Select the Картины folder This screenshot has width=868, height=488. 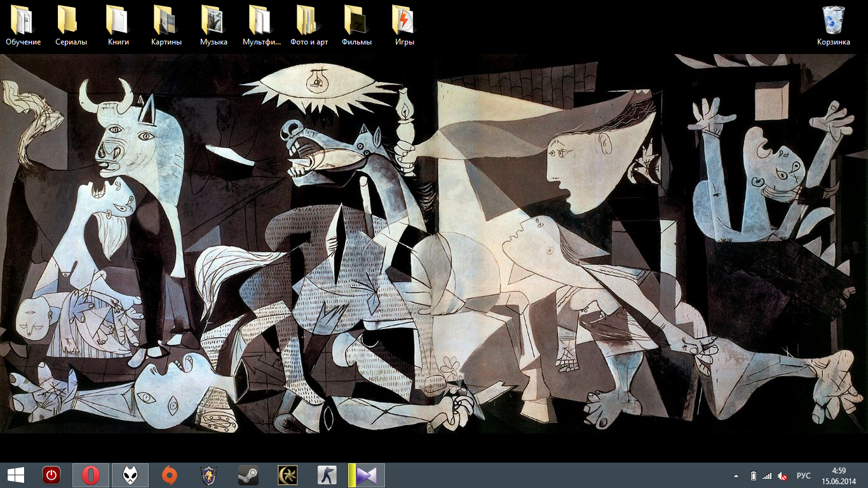pos(166,25)
